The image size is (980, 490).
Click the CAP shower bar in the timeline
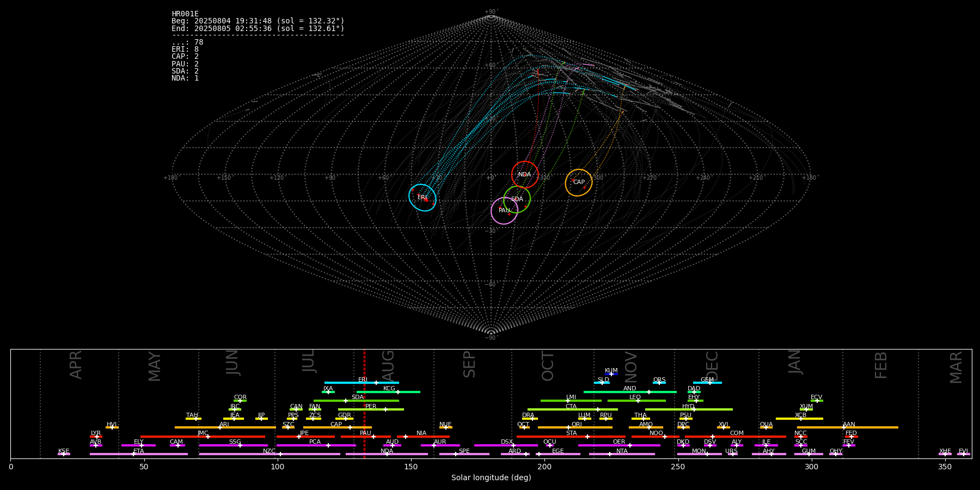(x=338, y=427)
